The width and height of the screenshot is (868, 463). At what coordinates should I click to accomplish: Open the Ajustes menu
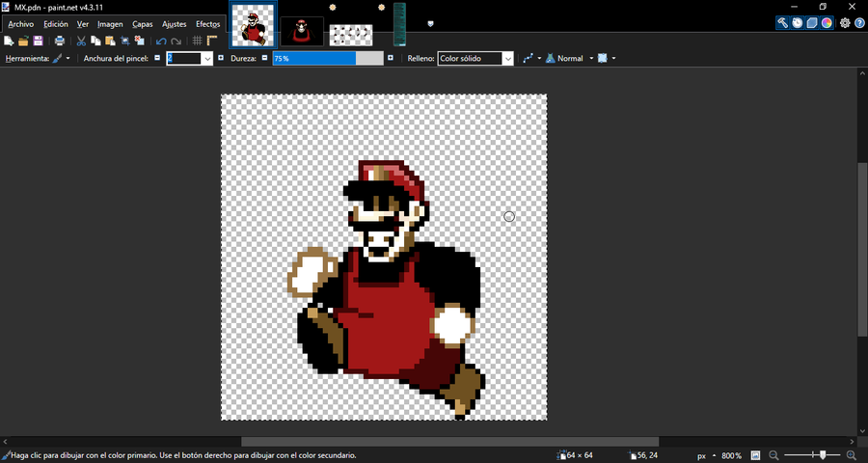[174, 24]
